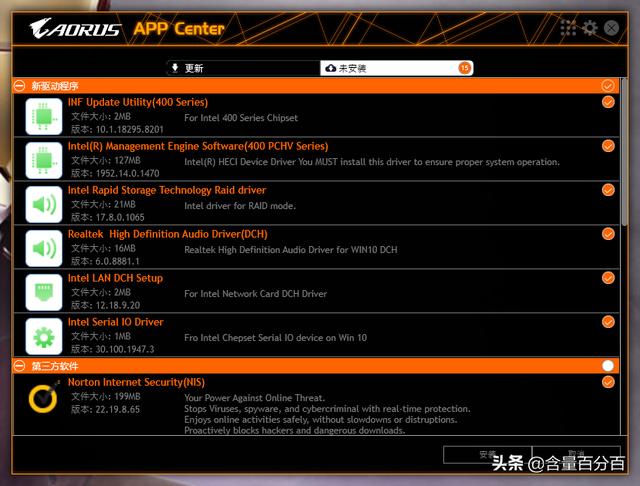Select Intel(R) Management Engine Software title
Screen dimensions: 640x486
[x=198, y=146]
